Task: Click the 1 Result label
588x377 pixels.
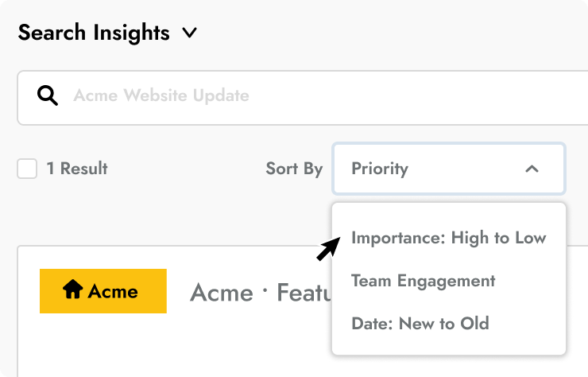Action: pyautogui.click(x=76, y=169)
